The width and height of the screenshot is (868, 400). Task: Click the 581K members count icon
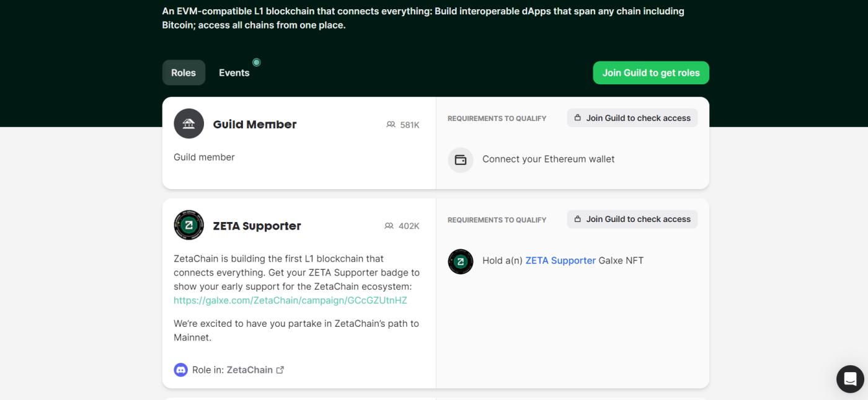coord(391,125)
